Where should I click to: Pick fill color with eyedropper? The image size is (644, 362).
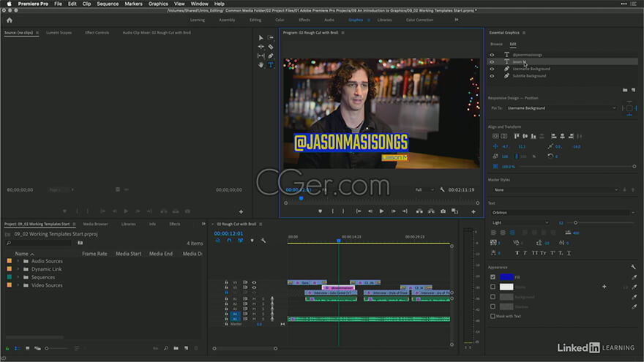pyautogui.click(x=634, y=277)
